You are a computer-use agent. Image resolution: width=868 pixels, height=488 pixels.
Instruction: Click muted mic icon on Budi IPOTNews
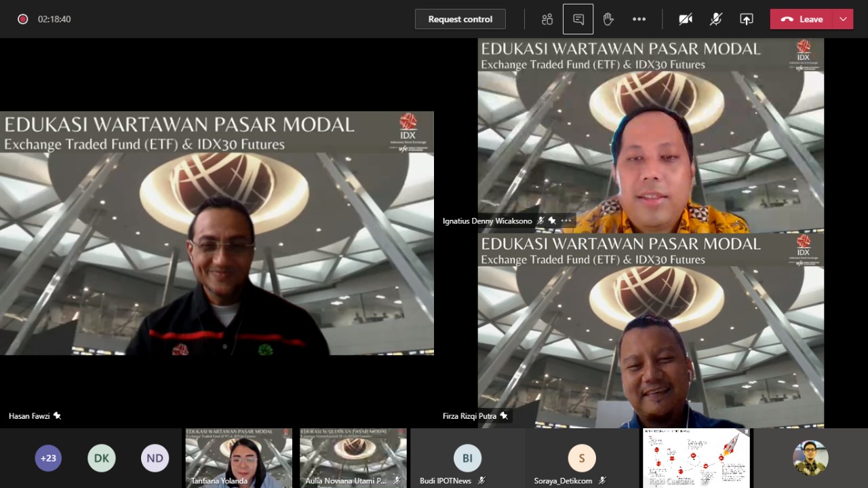click(x=481, y=481)
